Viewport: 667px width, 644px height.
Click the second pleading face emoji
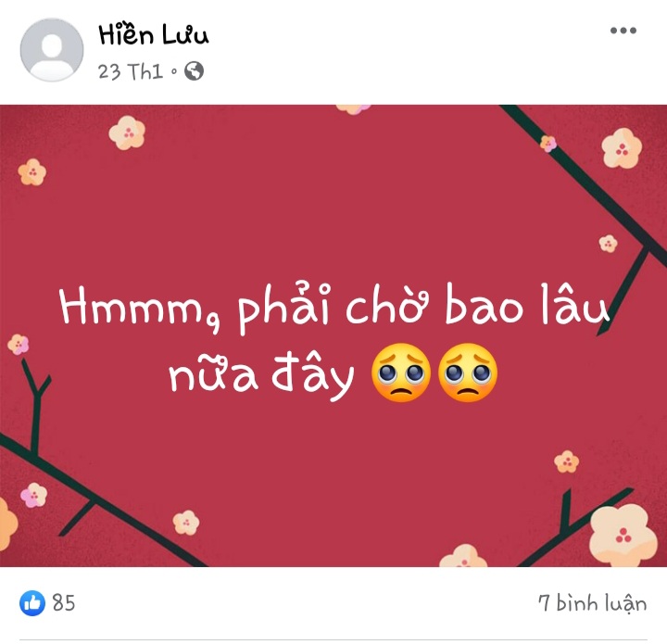tap(467, 373)
